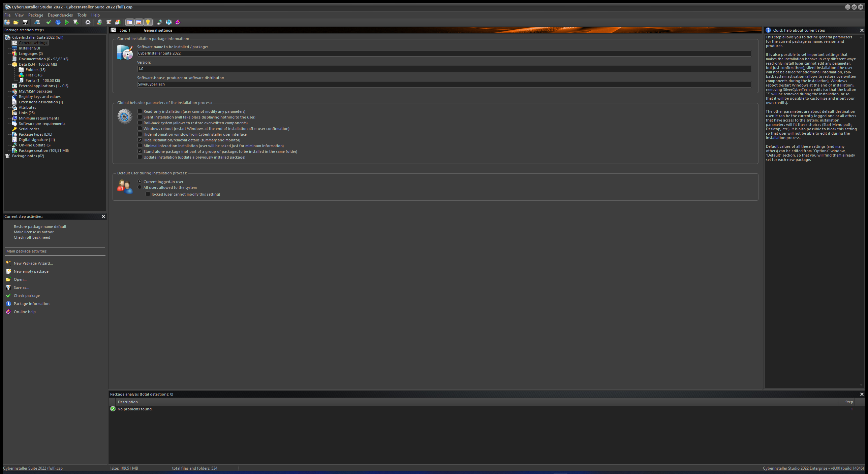Click the On-line help purple icon

8,311
